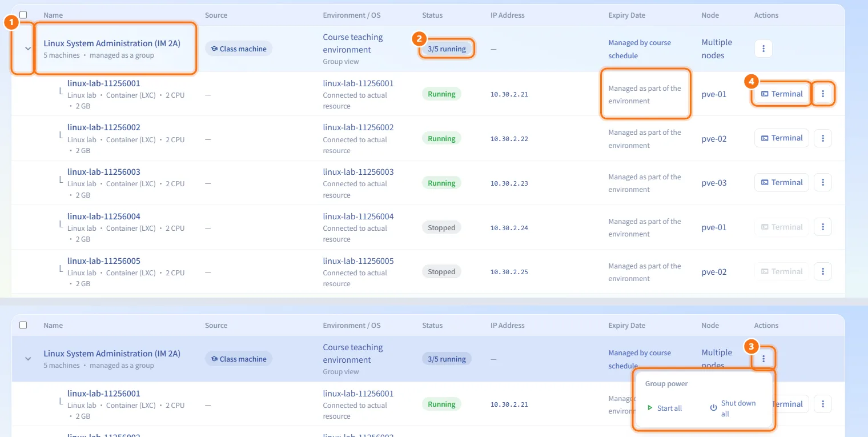Screen dimensions: 868x437
Task: Open the kebab menu for linux-lab-11256001 in upper table
Action: 823,94
